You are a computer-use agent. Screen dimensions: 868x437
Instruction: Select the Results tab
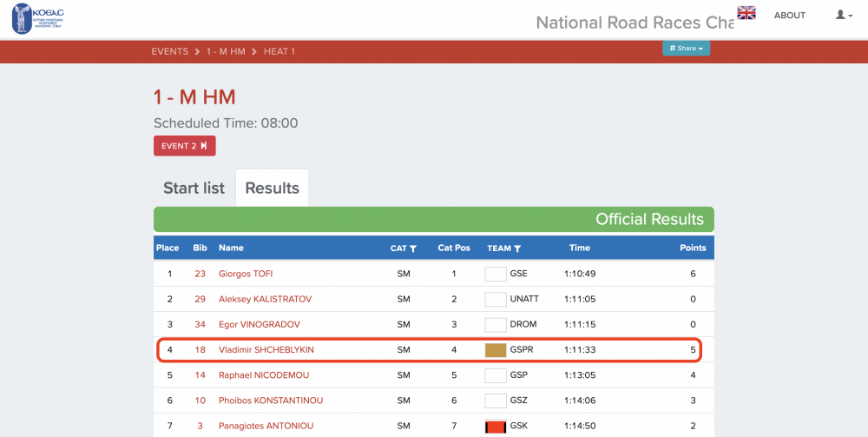click(x=272, y=188)
